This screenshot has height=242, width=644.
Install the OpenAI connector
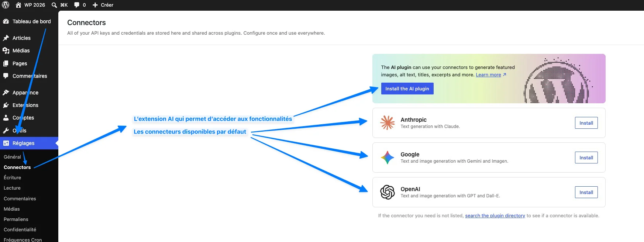coord(586,192)
